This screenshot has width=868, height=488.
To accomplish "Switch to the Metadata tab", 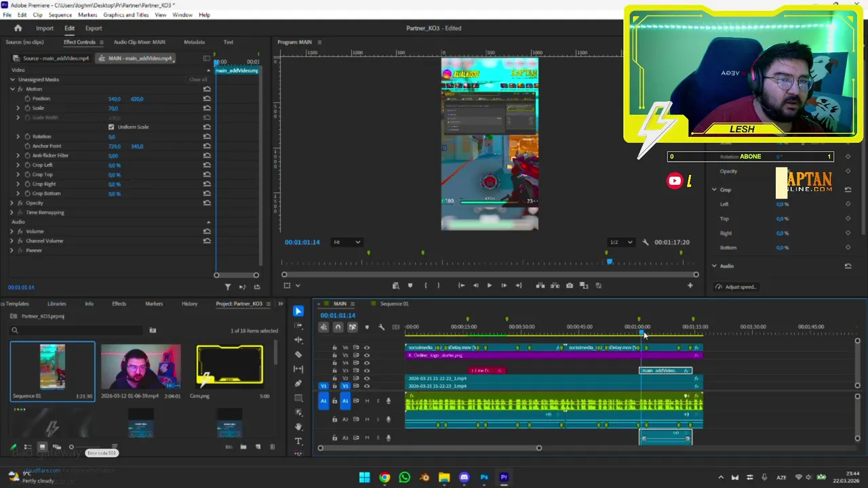I will pyautogui.click(x=194, y=42).
